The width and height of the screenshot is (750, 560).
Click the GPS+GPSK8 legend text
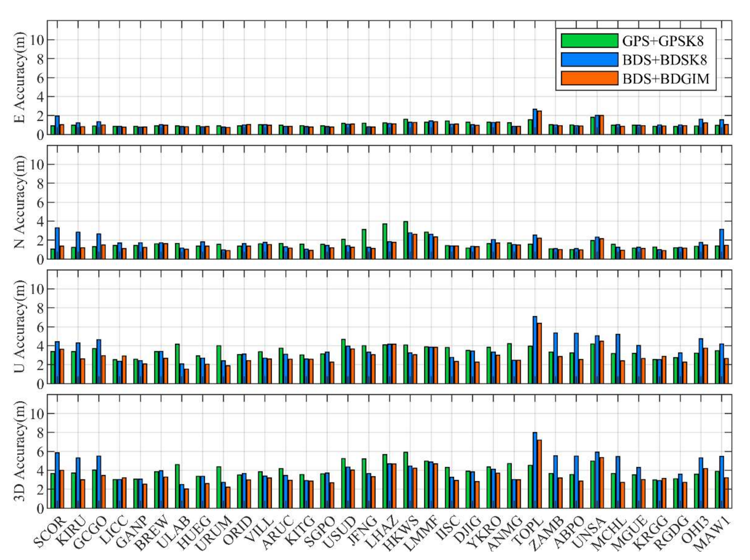coord(663,41)
